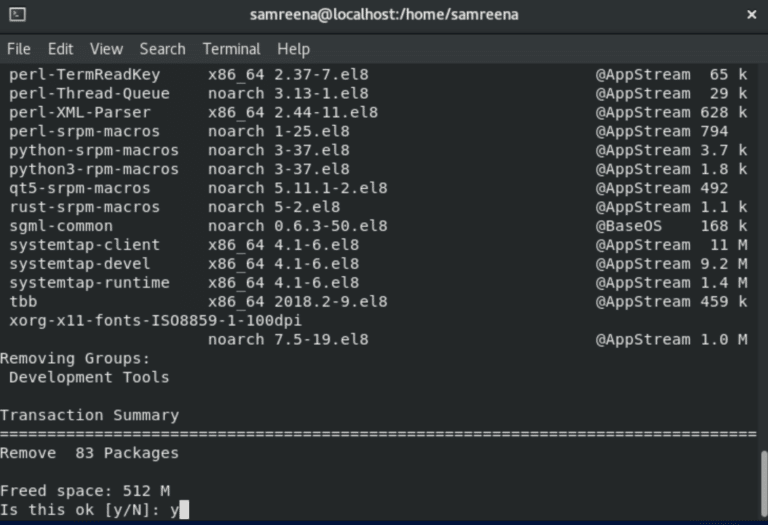The width and height of the screenshot is (768, 525).
Task: Click the terminal icon in the title bar
Action: 16,15
